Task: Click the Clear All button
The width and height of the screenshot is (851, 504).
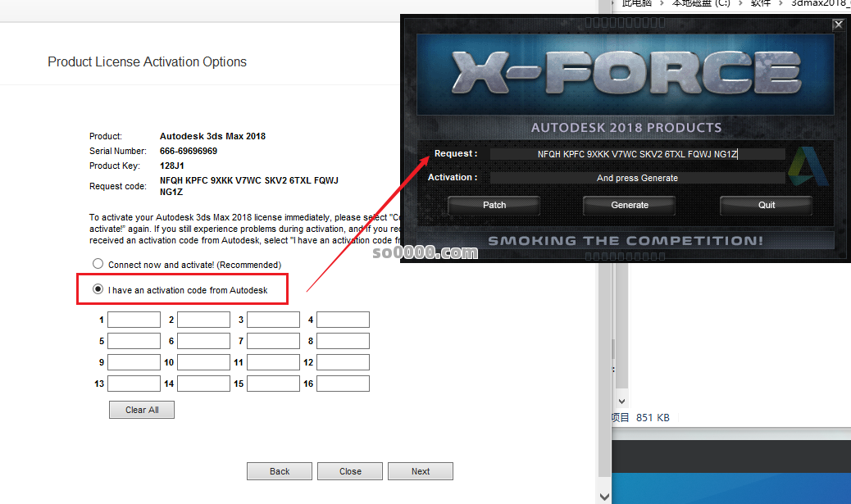Action: [142, 410]
